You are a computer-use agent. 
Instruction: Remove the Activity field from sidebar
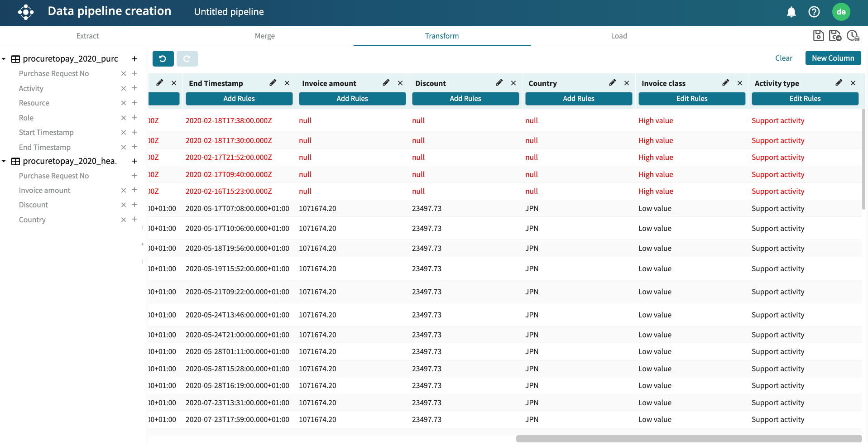[123, 88]
